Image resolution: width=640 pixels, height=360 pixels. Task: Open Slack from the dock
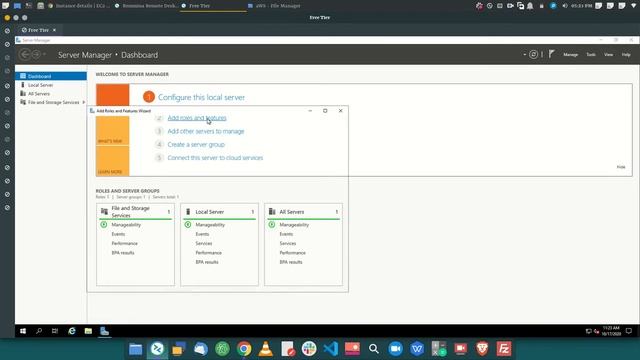309,349
